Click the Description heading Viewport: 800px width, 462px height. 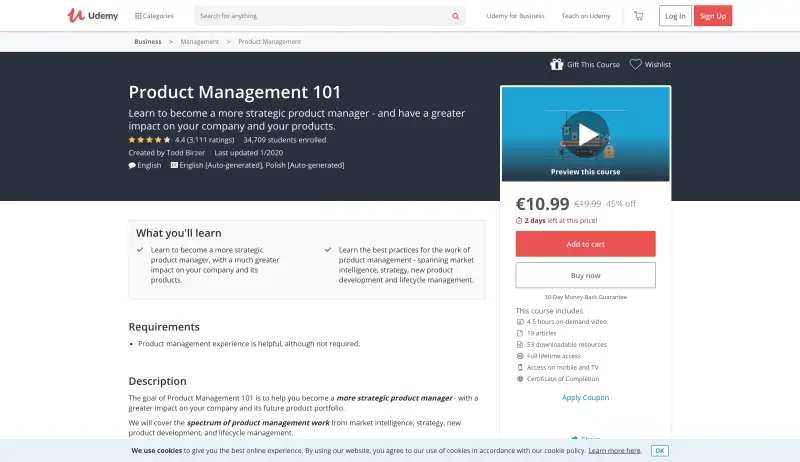157,381
